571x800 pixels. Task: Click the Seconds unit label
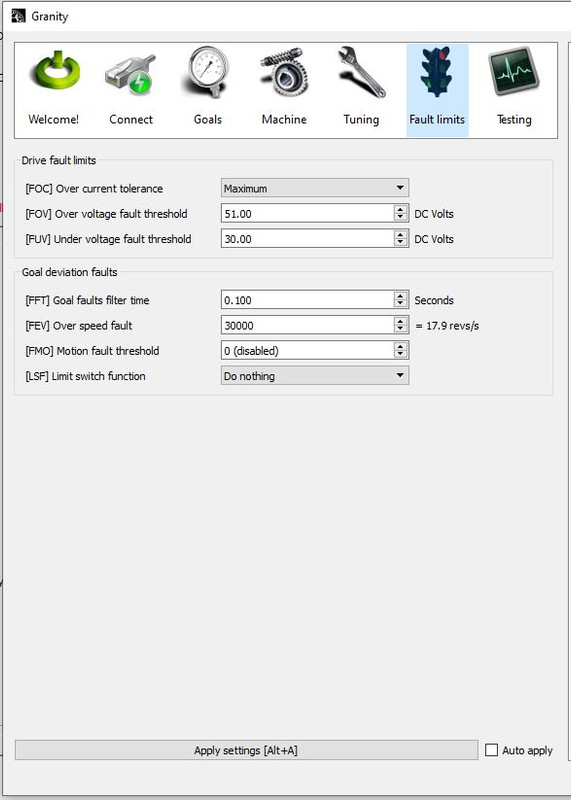click(x=434, y=300)
